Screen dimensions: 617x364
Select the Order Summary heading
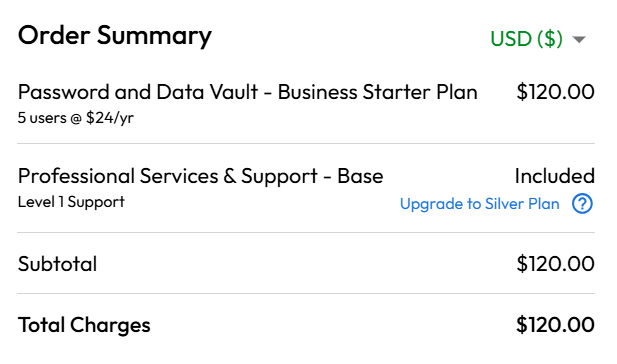coord(115,36)
